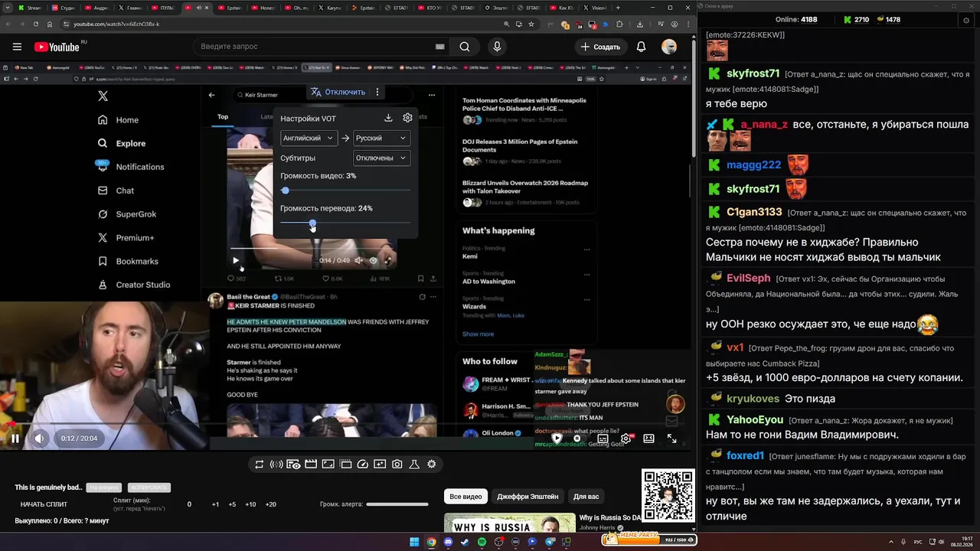Image resolution: width=980 pixels, height=551 pixels.
Task: Select the Джеффри Эпштейн chip
Action: tap(528, 497)
